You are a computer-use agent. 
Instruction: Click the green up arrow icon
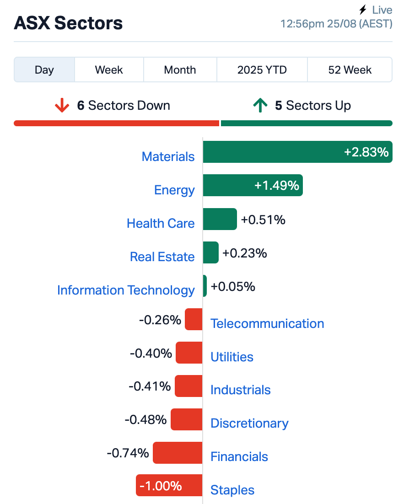pyautogui.click(x=260, y=106)
